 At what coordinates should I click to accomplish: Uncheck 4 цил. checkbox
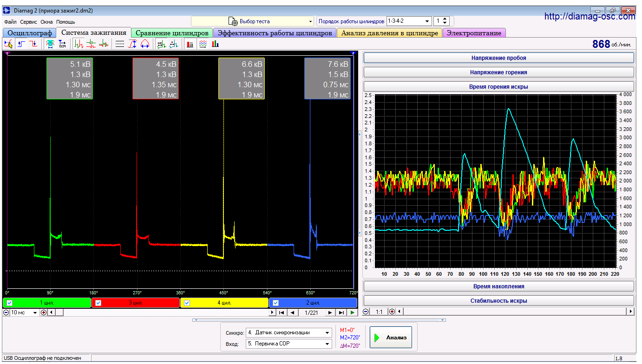pyautogui.click(x=187, y=303)
